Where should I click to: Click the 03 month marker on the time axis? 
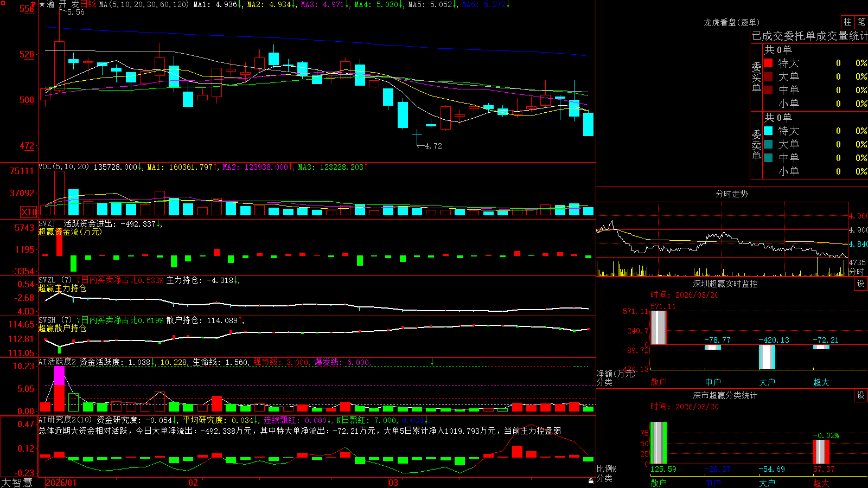pyautogui.click(x=393, y=483)
